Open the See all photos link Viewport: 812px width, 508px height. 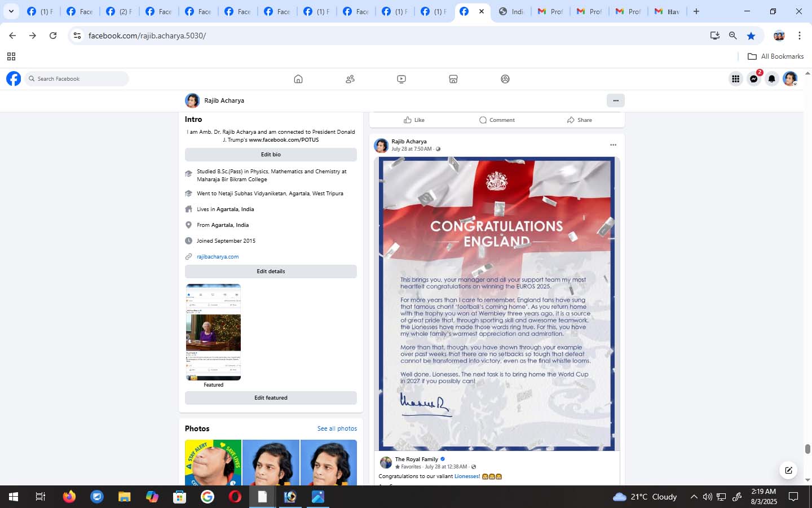point(337,428)
